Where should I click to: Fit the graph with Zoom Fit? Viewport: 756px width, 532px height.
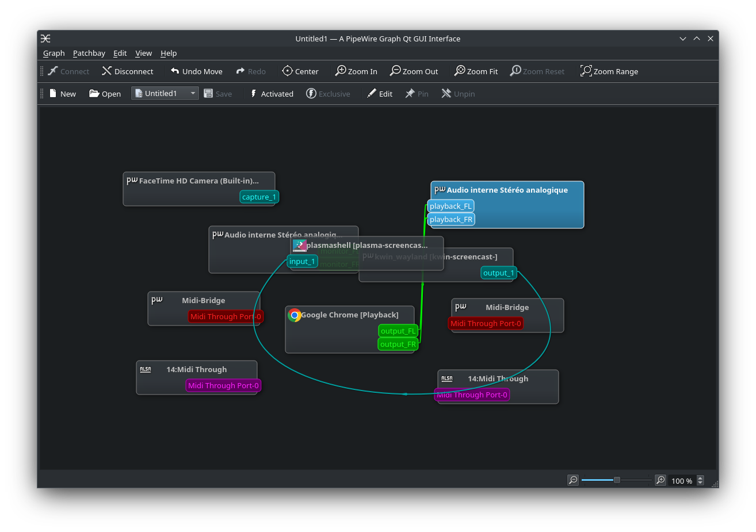click(x=476, y=71)
